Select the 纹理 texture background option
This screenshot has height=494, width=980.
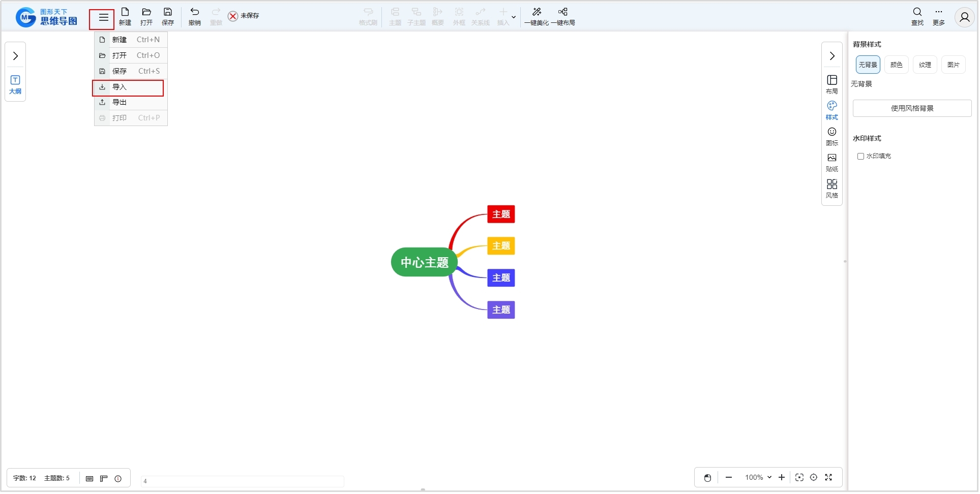(x=925, y=65)
